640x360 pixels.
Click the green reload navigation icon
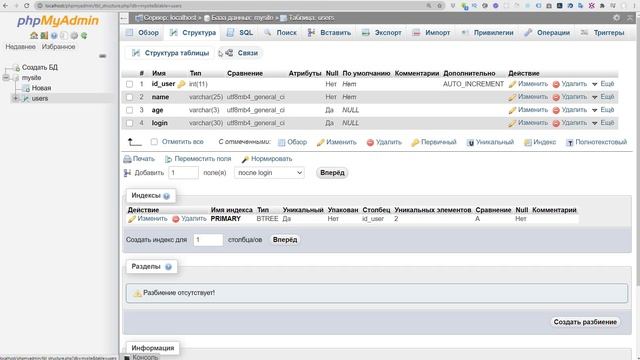click(x=84, y=36)
